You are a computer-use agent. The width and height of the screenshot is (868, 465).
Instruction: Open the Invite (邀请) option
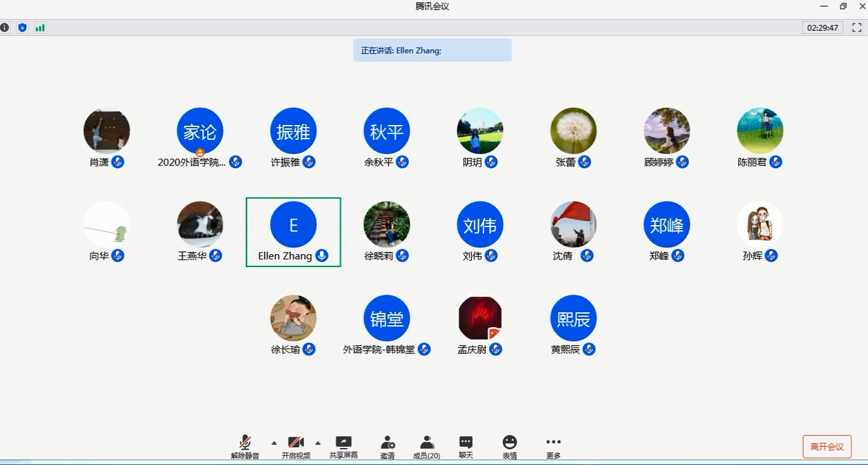click(387, 443)
